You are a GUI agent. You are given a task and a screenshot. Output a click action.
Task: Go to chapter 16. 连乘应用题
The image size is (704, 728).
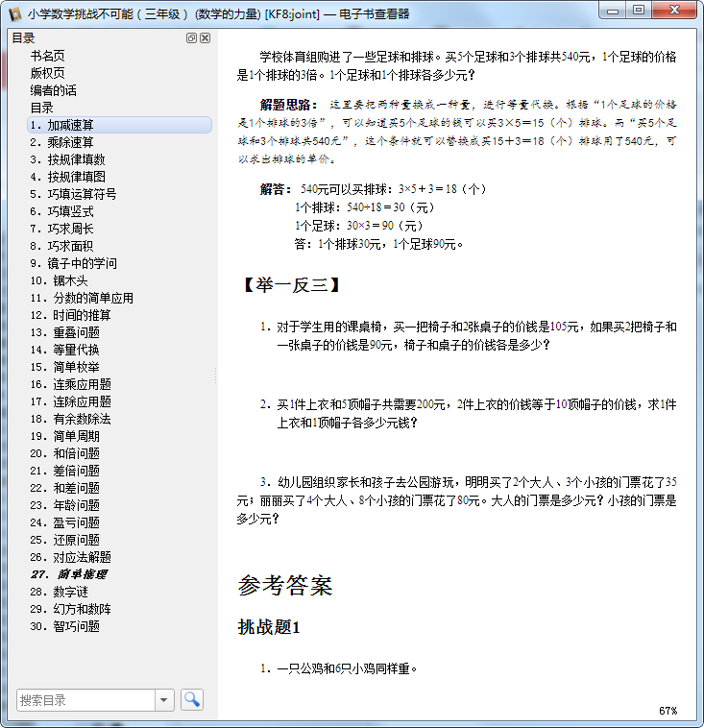70,384
